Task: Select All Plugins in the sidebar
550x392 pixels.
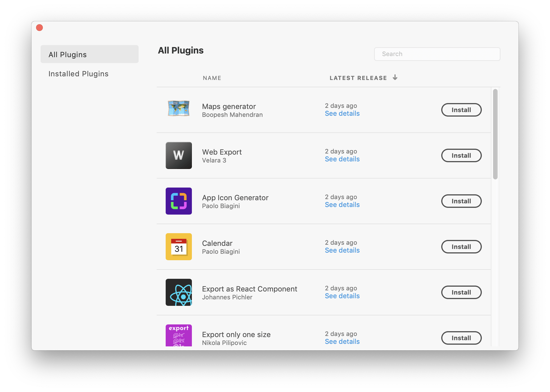Action: coord(90,54)
